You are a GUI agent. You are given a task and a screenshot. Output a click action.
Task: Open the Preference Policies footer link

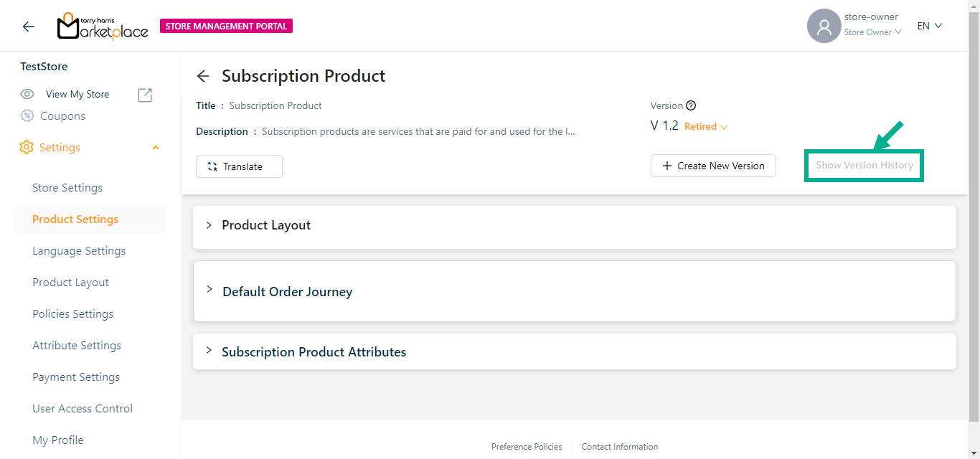tap(527, 447)
